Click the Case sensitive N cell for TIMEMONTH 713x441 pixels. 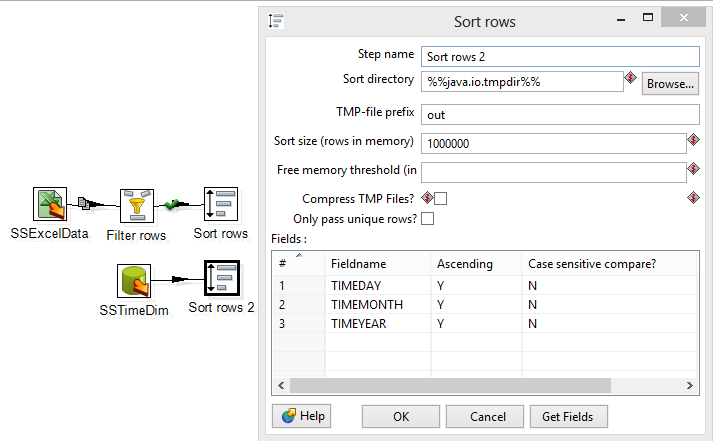coord(609,305)
